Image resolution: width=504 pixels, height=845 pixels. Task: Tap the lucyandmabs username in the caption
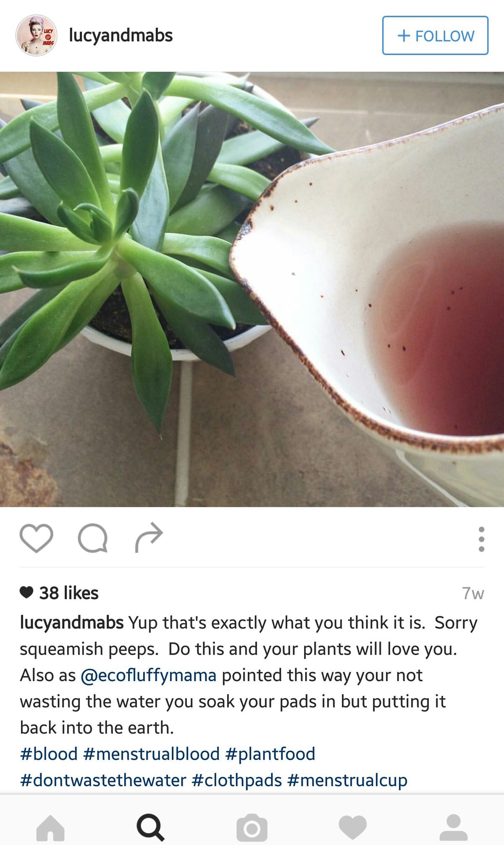[72, 623]
